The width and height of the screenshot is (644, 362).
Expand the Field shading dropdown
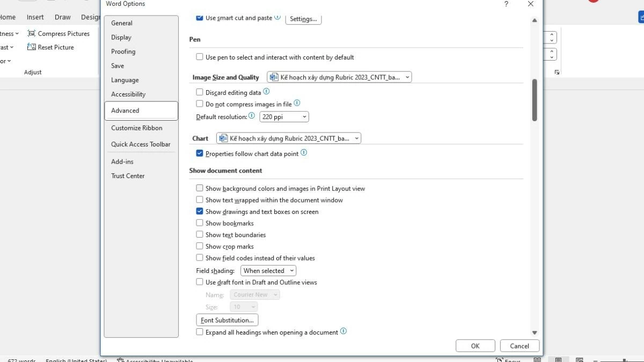(268, 271)
